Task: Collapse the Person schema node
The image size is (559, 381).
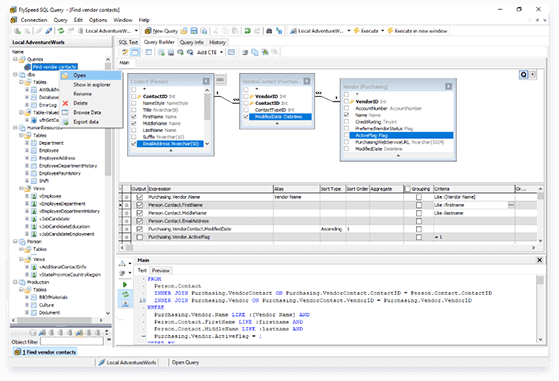Action: [15, 241]
